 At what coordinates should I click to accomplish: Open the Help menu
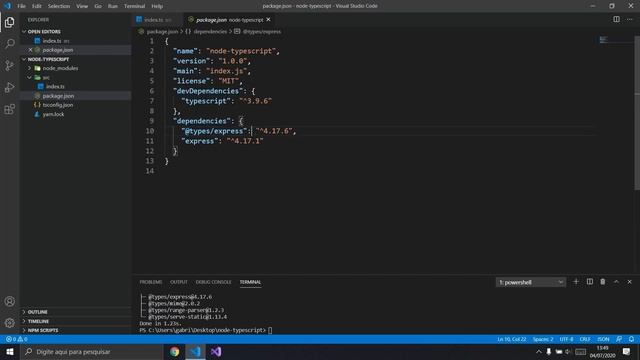tap(157, 6)
